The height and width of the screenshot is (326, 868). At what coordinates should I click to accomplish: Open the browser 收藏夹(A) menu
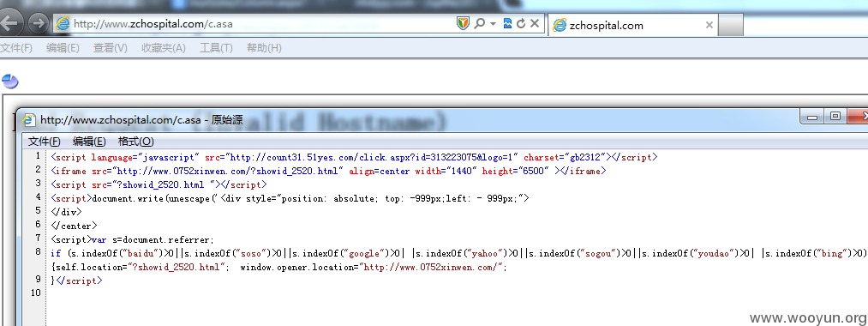164,48
